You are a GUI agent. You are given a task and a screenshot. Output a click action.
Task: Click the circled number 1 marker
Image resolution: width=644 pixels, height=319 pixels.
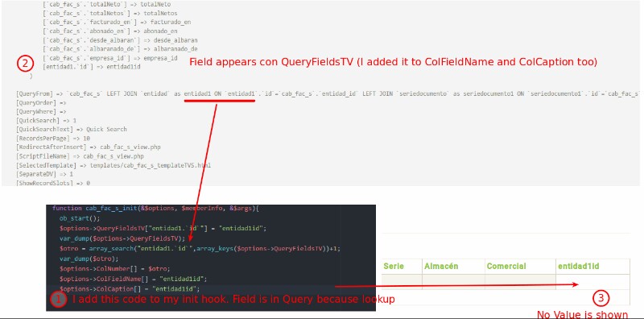[x=58, y=300]
